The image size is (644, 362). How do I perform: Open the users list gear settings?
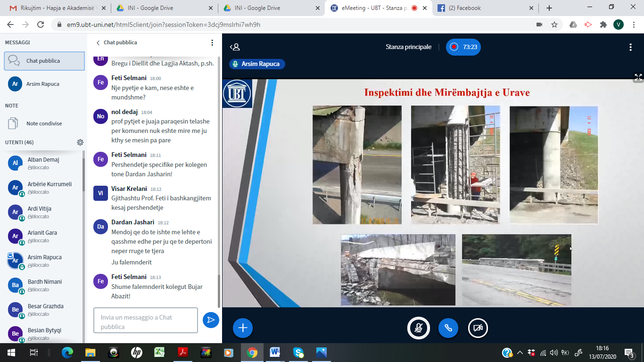pos(80,142)
